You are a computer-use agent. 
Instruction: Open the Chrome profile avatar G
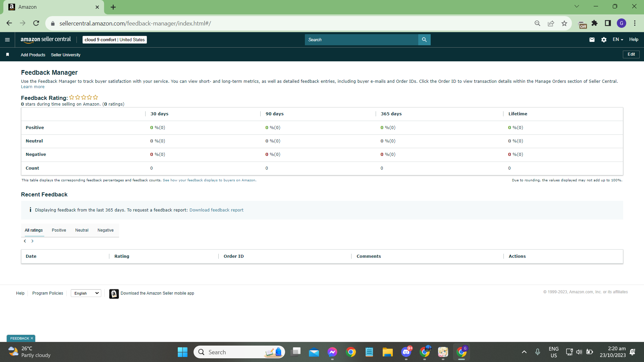click(622, 23)
